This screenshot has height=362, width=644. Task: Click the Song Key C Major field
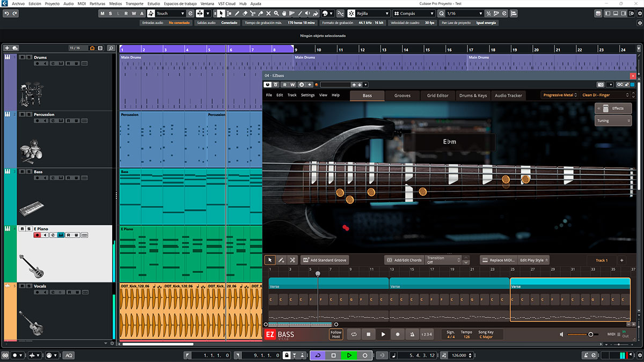tap(486, 334)
